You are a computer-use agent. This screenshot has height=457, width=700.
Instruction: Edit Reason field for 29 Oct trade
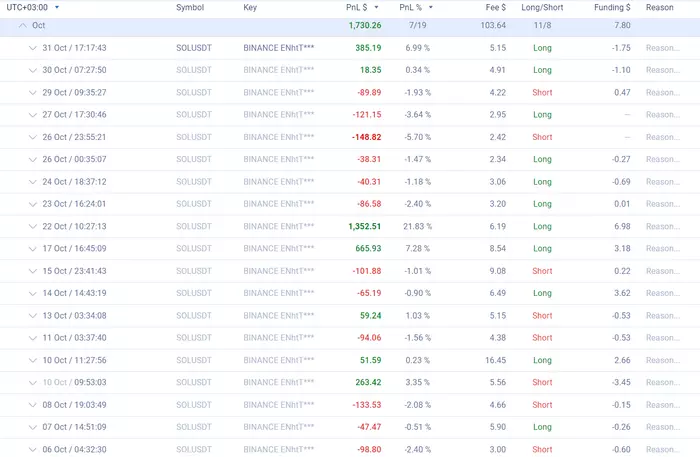tap(663, 92)
